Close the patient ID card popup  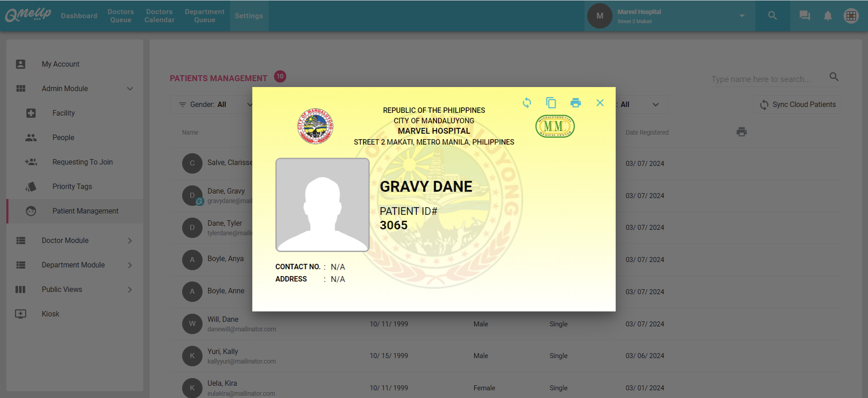pyautogui.click(x=600, y=103)
